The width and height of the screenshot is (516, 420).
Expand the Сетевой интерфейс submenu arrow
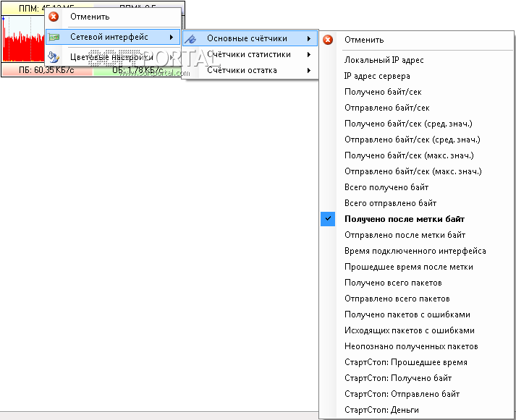tap(172, 37)
